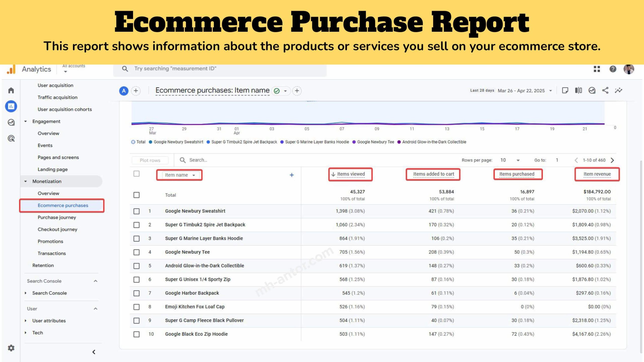The width and height of the screenshot is (644, 362).
Task: Sort by Items viewed column
Action: 351,174
